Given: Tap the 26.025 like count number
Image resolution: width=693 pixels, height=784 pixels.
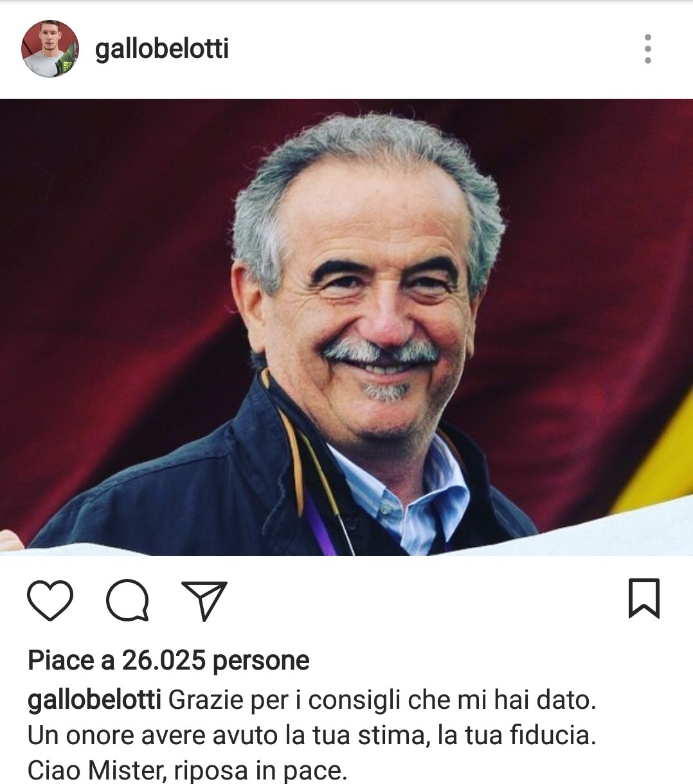Looking at the screenshot, I should pyautogui.click(x=164, y=661).
